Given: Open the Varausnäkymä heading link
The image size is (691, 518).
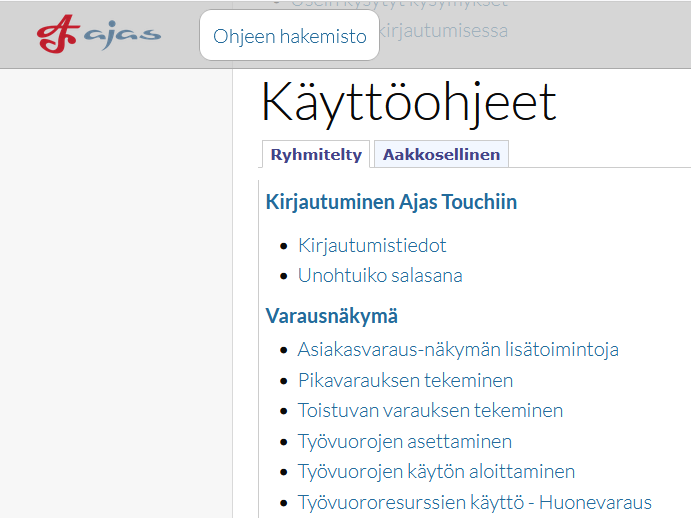Looking at the screenshot, I should (x=331, y=316).
